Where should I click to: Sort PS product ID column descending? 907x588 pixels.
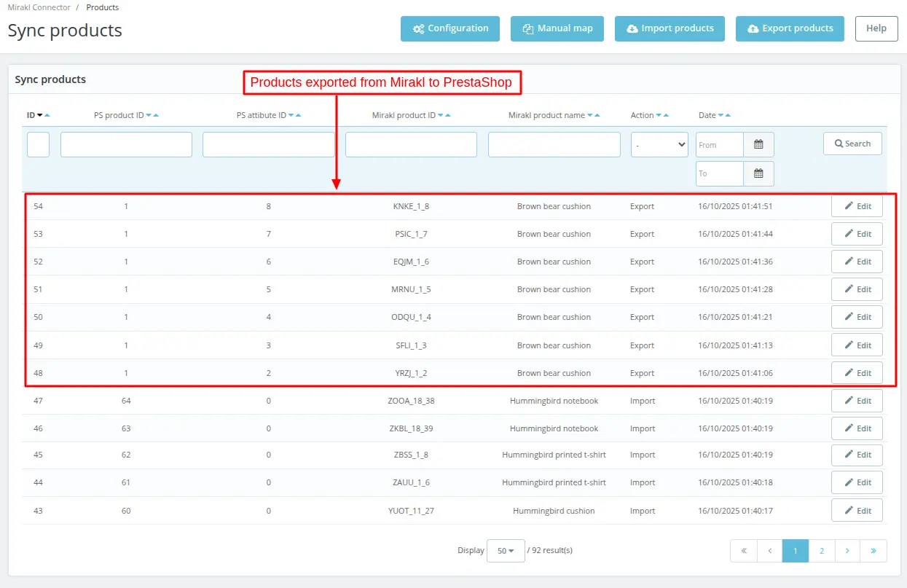click(149, 116)
